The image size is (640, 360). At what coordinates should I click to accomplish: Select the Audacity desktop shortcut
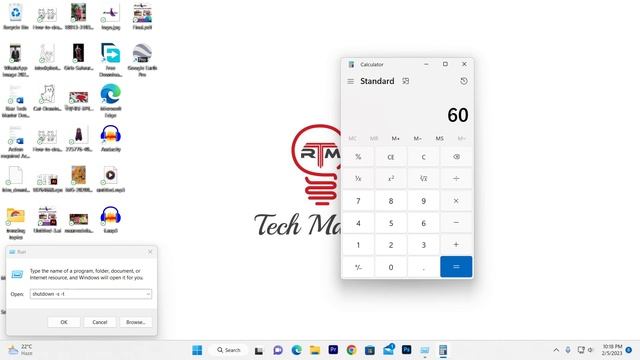click(111, 138)
